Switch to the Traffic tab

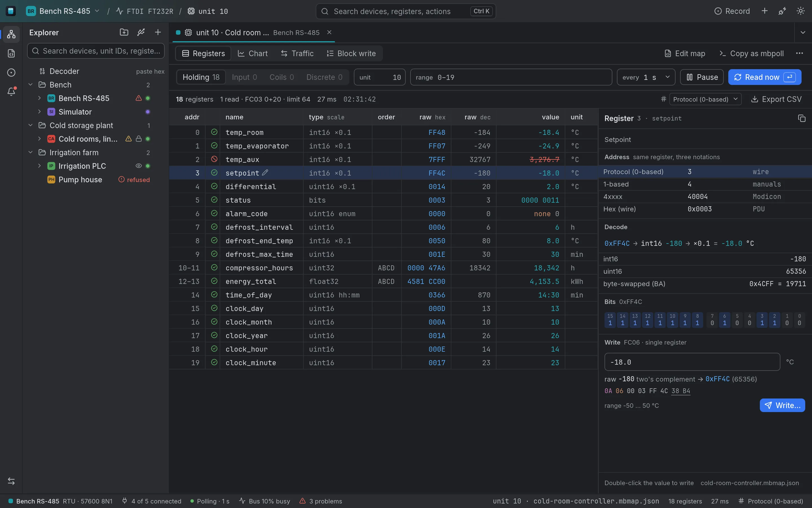point(297,53)
